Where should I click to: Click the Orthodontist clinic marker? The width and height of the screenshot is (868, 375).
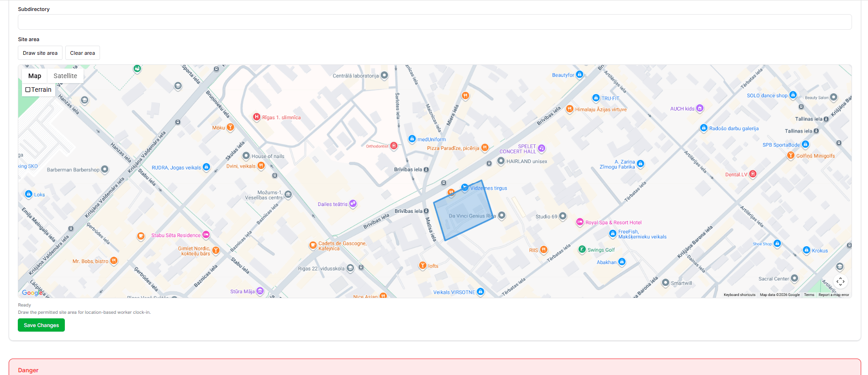[394, 146]
